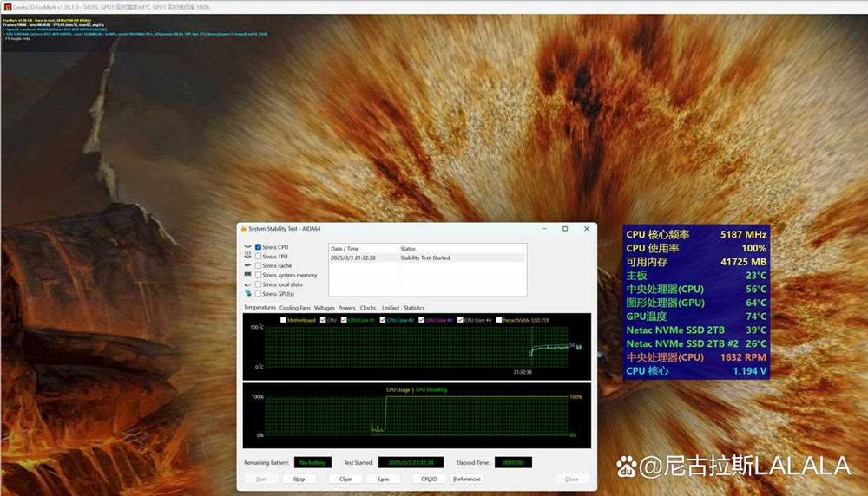Minimize the AIDA64 System Stability Test window
The height and width of the screenshot is (496, 868).
tap(544, 229)
